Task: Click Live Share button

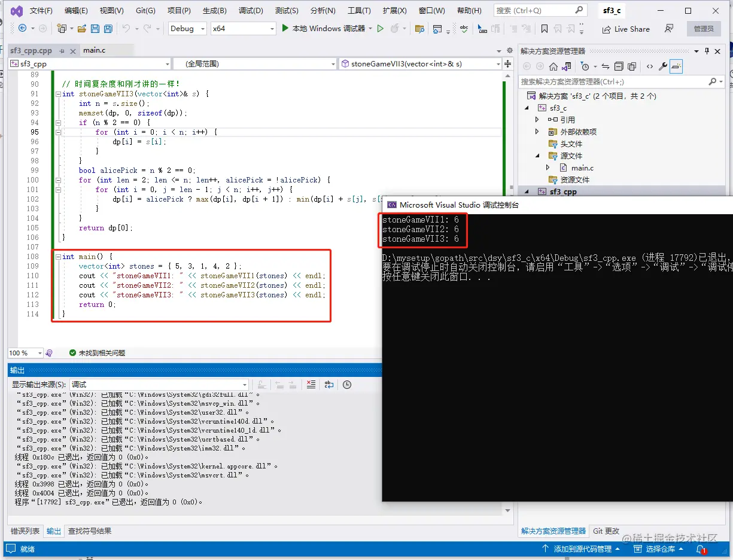Action: (626, 29)
